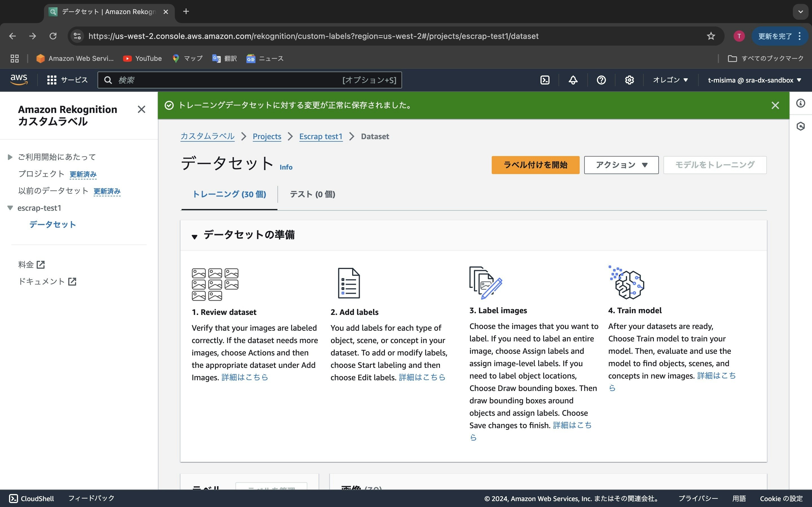Click the help question mark icon
Image resolution: width=812 pixels, height=507 pixels.
tap(601, 80)
